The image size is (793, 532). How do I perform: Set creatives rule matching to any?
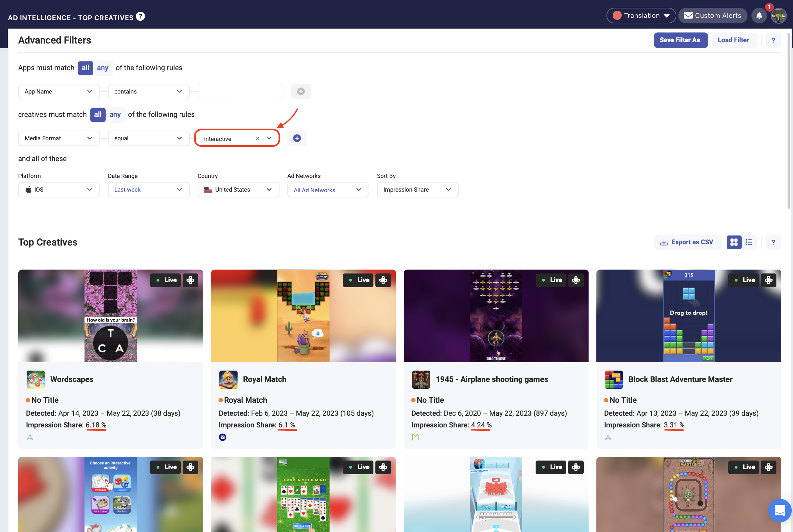[115, 114]
